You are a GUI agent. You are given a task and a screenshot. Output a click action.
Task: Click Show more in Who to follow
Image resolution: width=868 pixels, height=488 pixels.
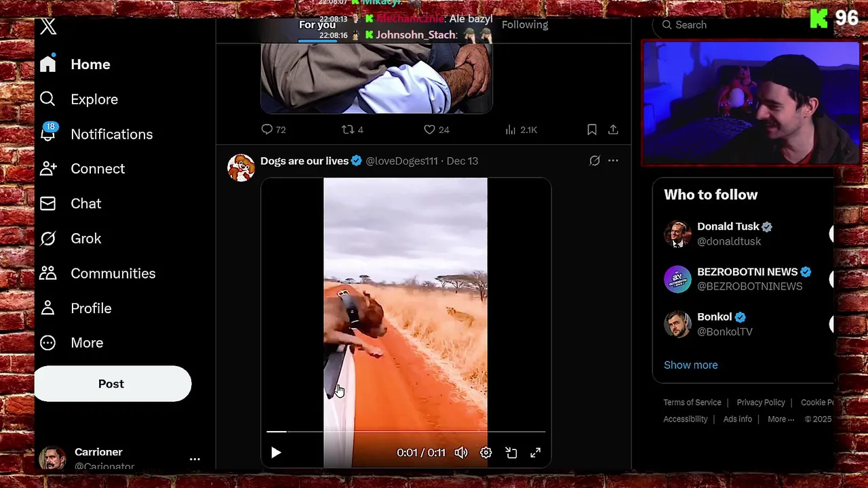(x=690, y=365)
